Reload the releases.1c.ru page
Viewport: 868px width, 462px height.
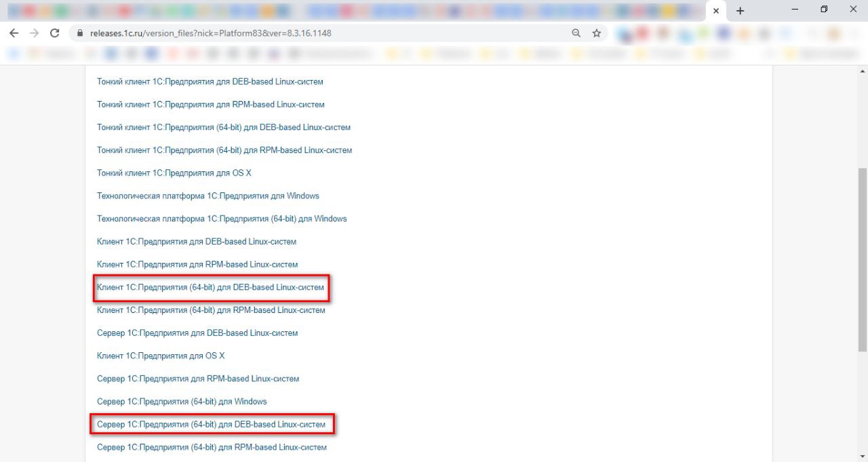coord(55,33)
